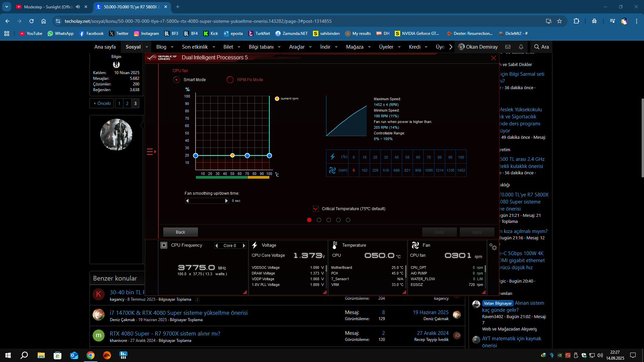
Task: Open forum notifications bell icon
Action: (x=521, y=47)
